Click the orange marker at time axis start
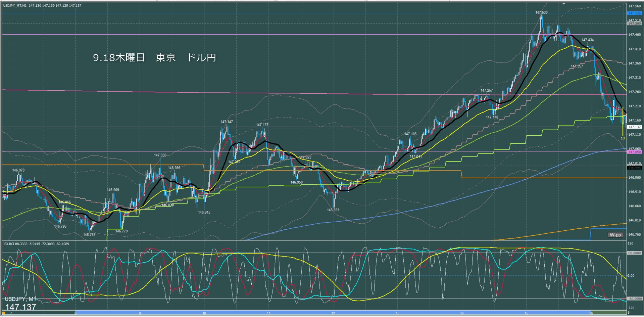 pos(4,313)
